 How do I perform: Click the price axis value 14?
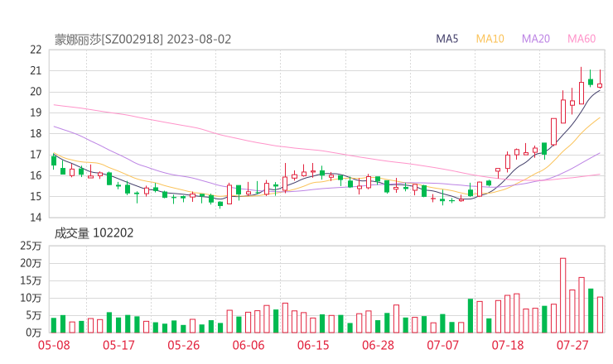tap(36, 218)
